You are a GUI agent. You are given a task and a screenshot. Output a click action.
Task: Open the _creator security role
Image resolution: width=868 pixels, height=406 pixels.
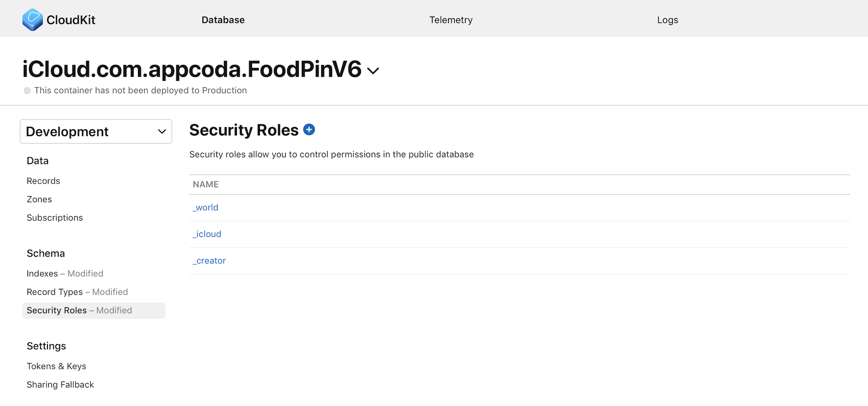tap(209, 260)
